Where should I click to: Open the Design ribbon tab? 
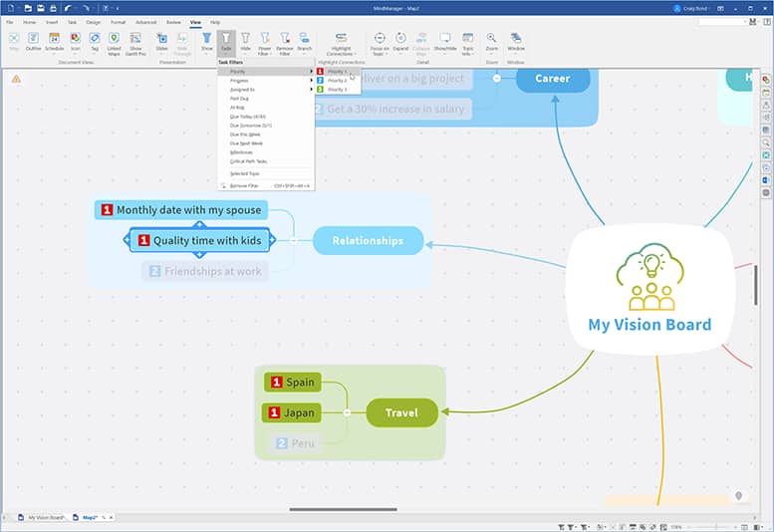(94, 22)
